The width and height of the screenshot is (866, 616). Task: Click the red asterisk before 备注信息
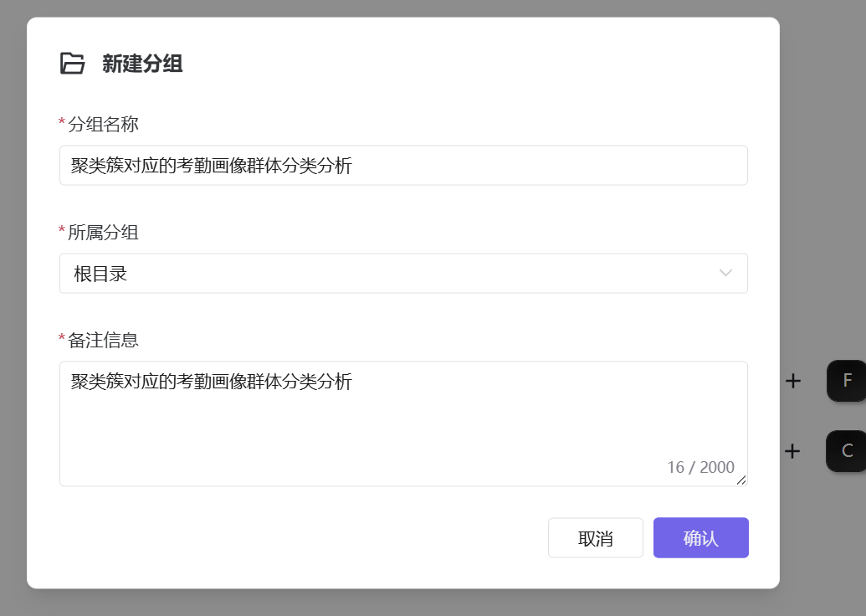pyautogui.click(x=62, y=337)
